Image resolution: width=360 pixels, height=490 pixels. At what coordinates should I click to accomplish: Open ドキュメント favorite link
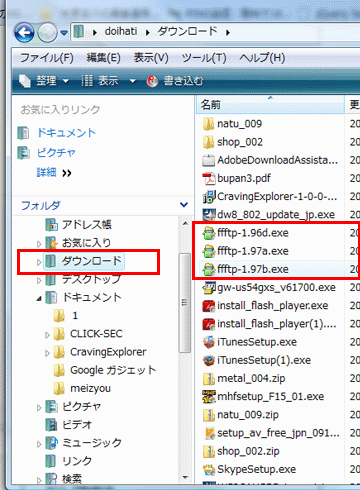66,133
